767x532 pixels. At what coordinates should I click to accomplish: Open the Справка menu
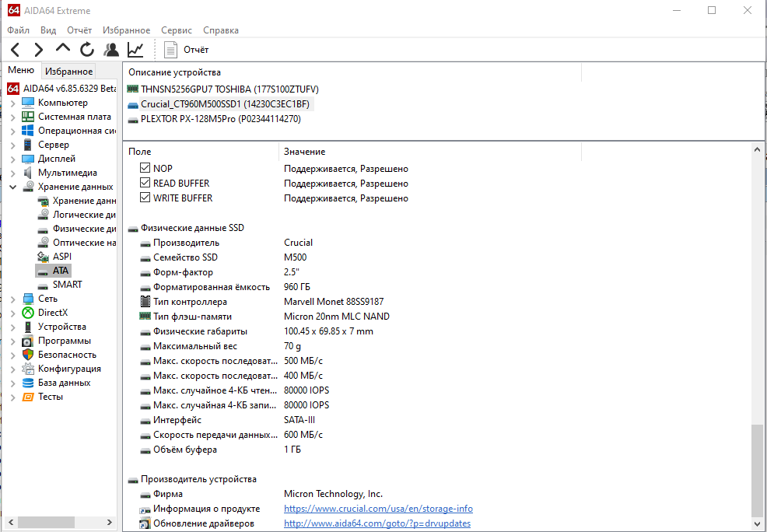coord(221,30)
